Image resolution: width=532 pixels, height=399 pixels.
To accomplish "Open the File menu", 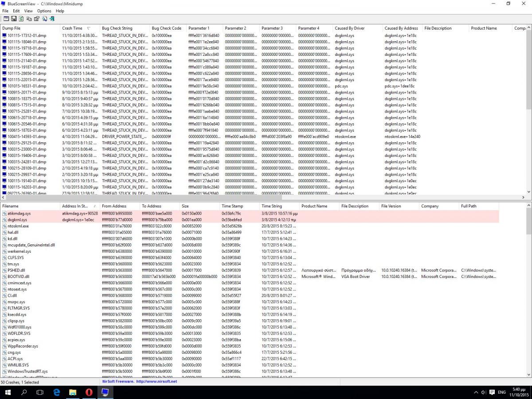I will [5, 11].
